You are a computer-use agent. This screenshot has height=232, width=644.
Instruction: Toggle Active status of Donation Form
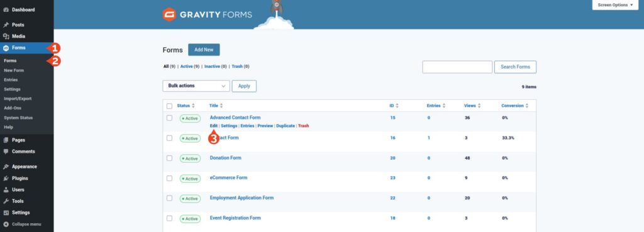(x=190, y=158)
